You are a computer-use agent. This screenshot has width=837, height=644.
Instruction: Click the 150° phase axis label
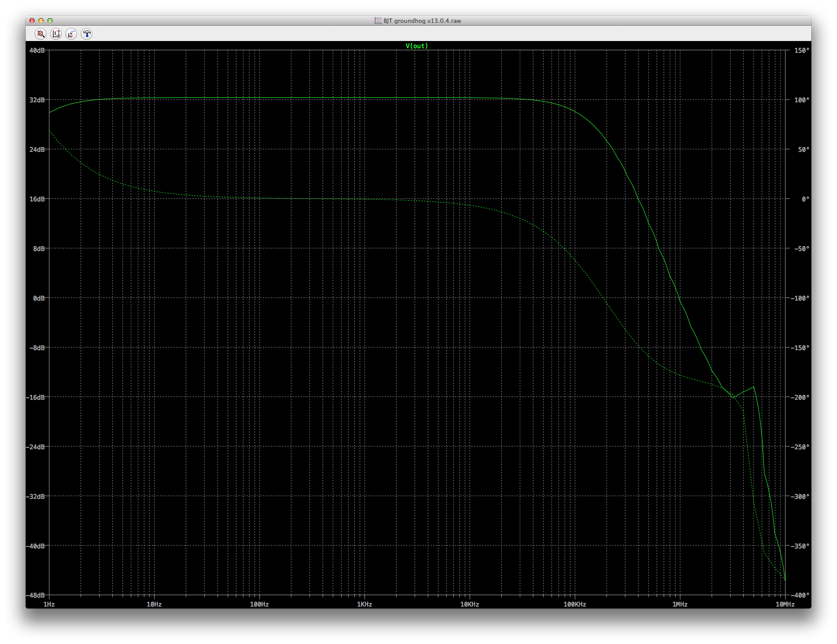tap(802, 50)
